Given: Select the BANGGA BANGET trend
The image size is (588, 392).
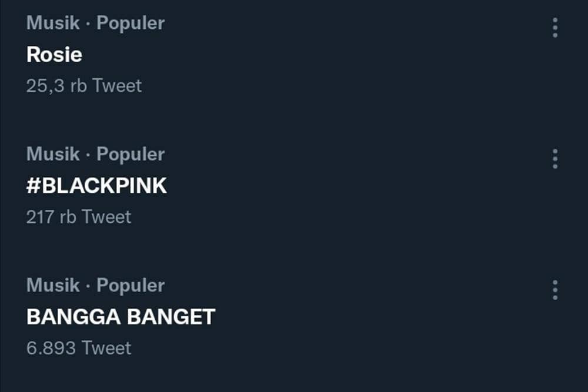Looking at the screenshot, I should [x=121, y=316].
